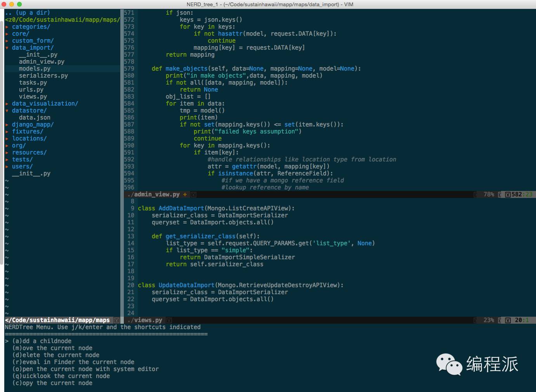Click the 20:1 cursor position
Screen dimensions: 536x392
pyautogui.click(x=522, y=320)
